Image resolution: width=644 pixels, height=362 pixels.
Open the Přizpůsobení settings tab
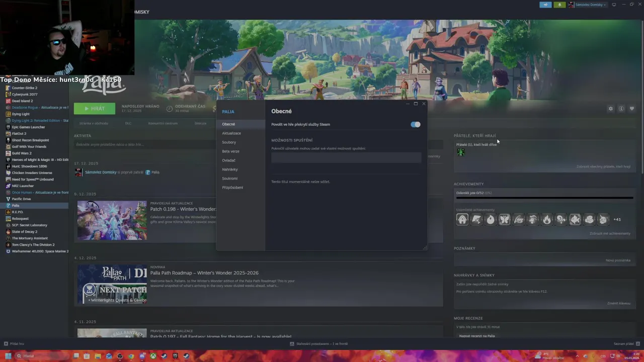click(240, 188)
